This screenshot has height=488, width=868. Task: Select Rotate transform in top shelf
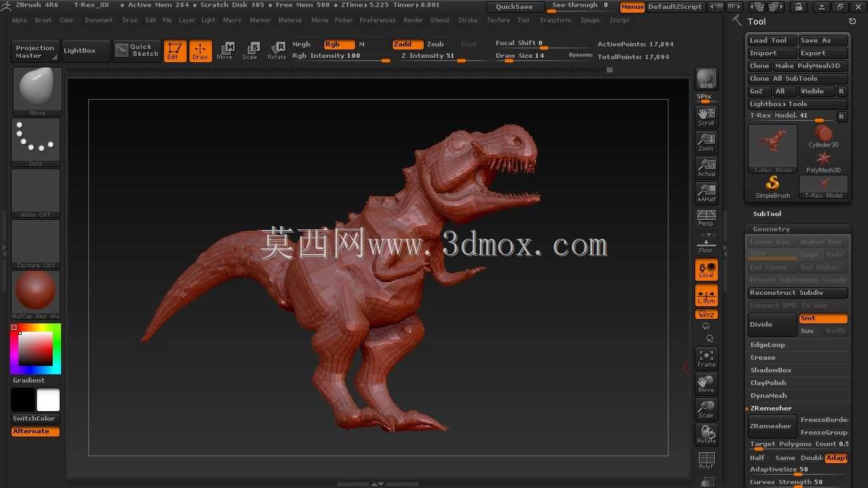(276, 51)
